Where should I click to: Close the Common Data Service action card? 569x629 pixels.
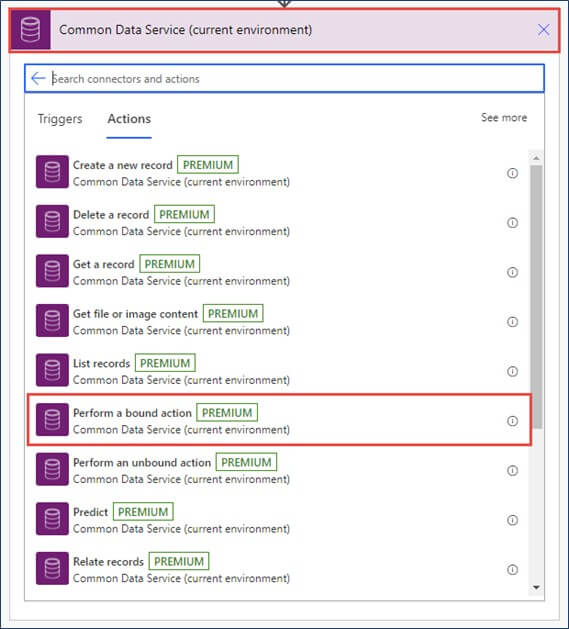(543, 30)
